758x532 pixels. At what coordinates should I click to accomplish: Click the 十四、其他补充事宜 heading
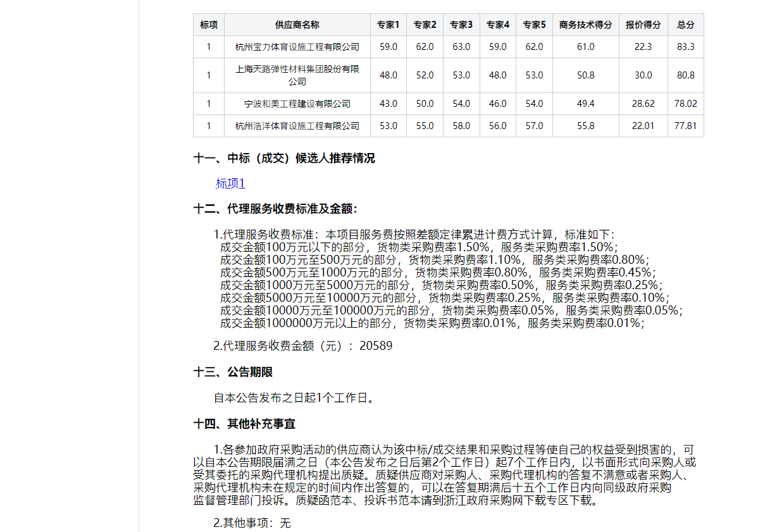tap(244, 424)
